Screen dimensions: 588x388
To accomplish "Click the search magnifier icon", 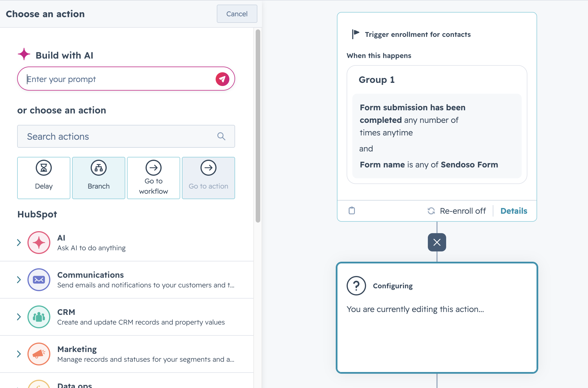I will [221, 136].
